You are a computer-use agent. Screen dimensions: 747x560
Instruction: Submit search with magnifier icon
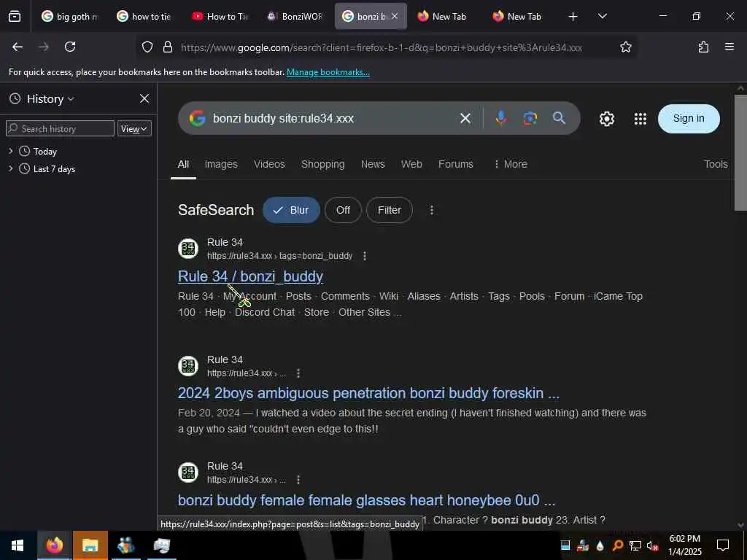click(x=559, y=118)
